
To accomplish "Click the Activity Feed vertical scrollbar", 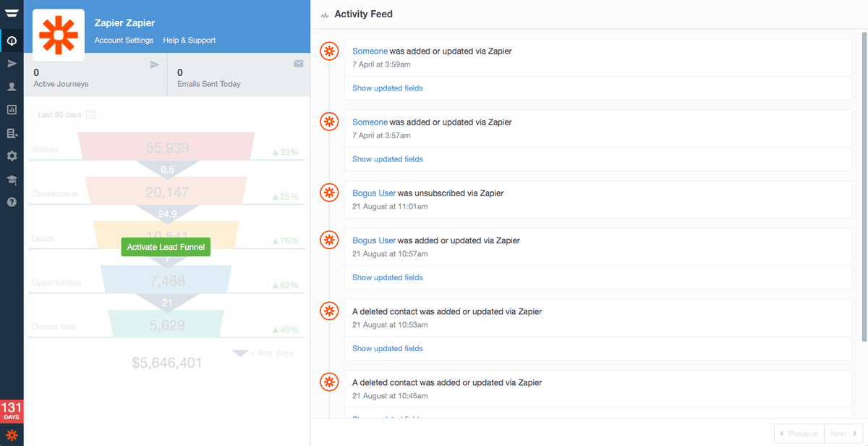I will (864, 186).
